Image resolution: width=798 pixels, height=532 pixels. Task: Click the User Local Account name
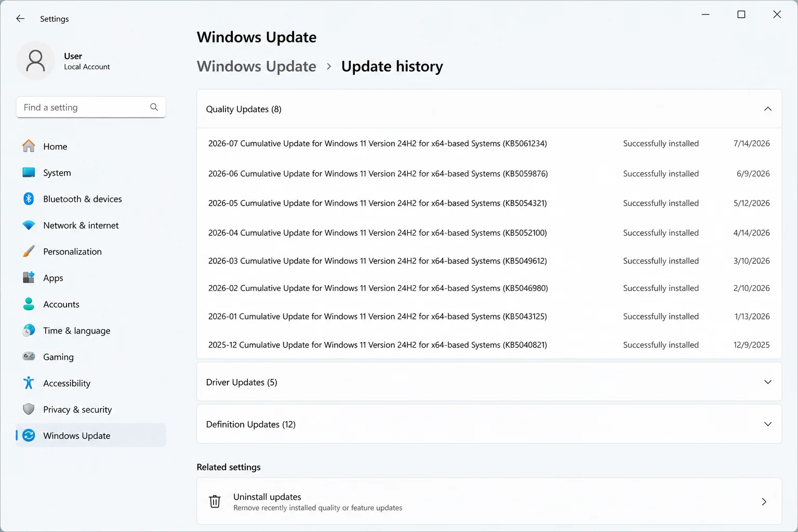87,61
